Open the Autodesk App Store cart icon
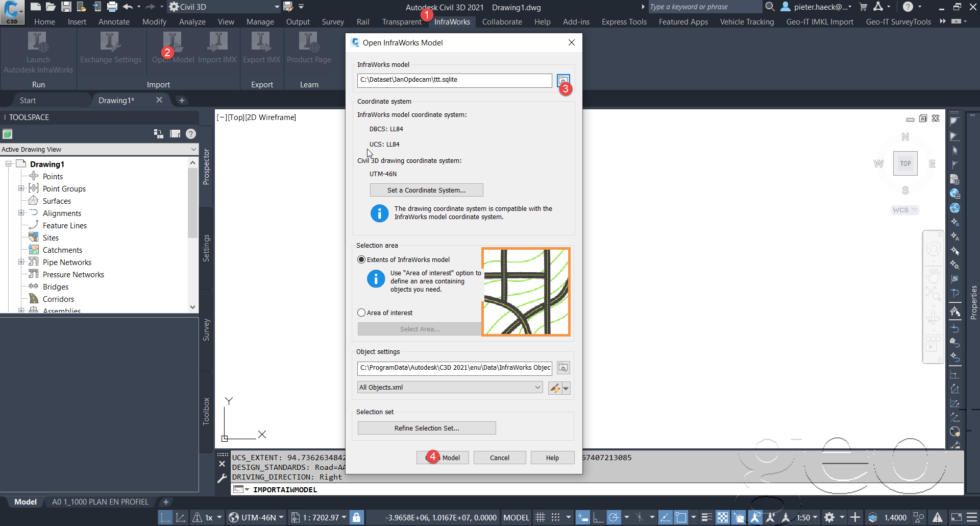This screenshot has width=980, height=526. point(863,7)
